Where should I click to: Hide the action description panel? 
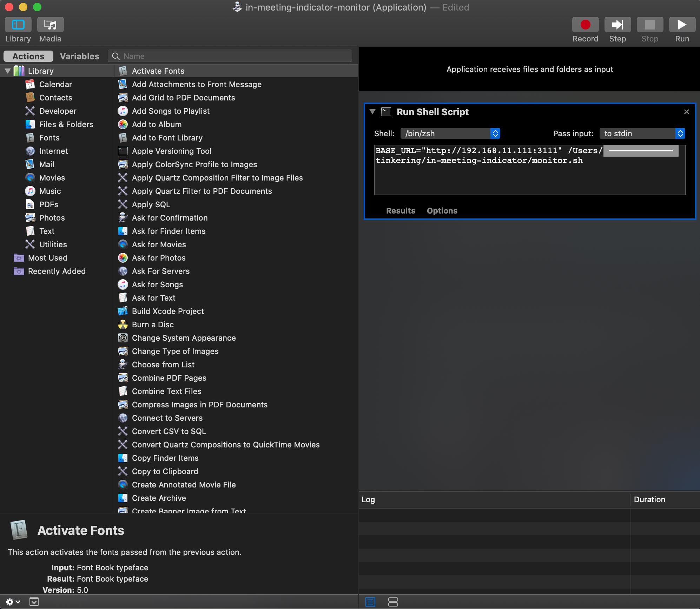34,602
